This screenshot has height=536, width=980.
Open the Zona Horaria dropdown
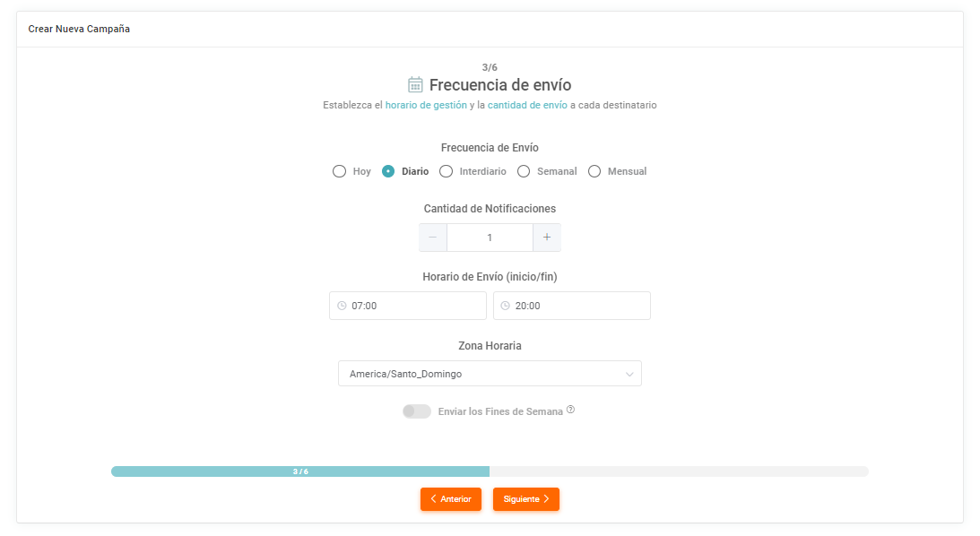pyautogui.click(x=489, y=374)
